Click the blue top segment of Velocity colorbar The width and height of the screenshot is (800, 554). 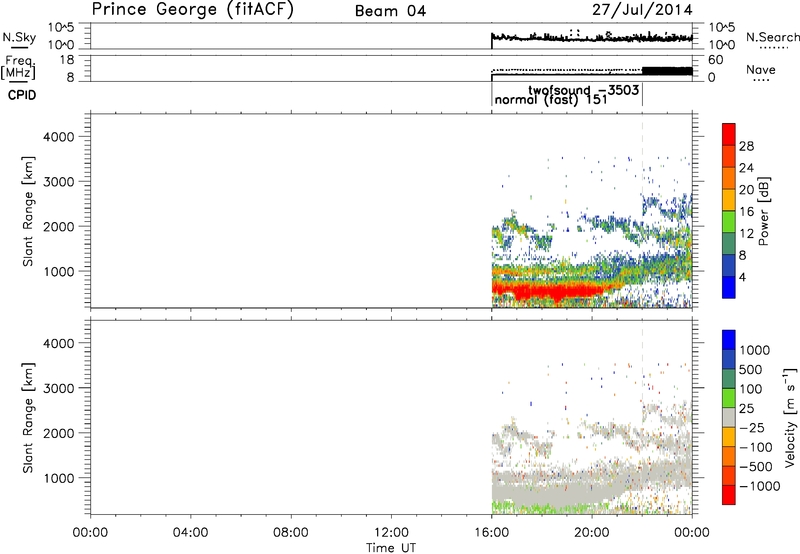pyautogui.click(x=729, y=340)
